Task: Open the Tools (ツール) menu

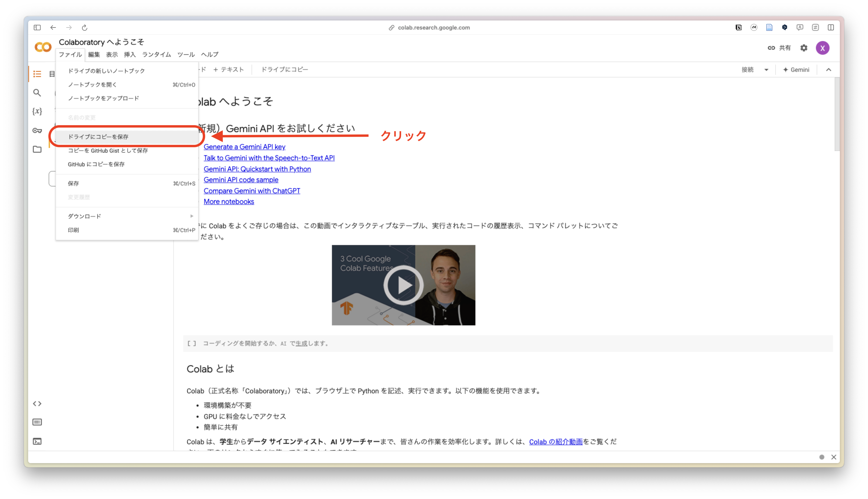Action: (186, 55)
